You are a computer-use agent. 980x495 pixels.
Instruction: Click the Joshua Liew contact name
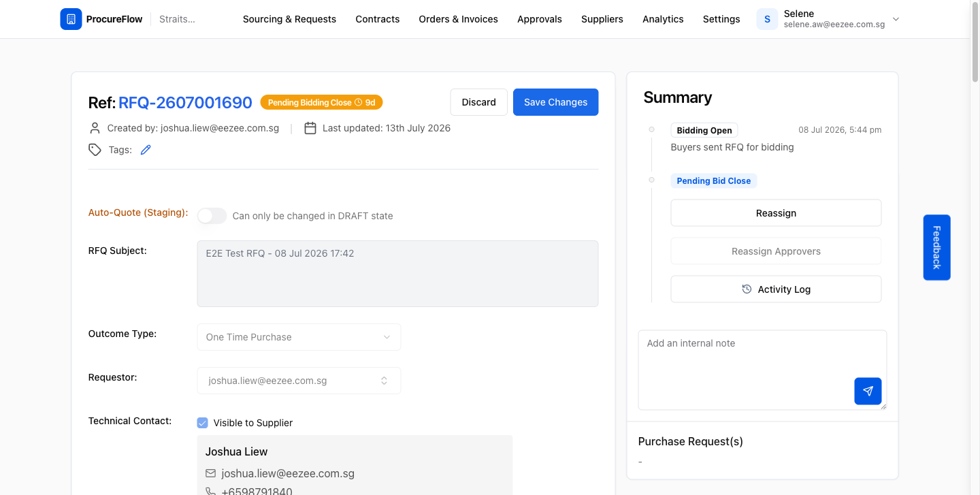[x=237, y=451]
